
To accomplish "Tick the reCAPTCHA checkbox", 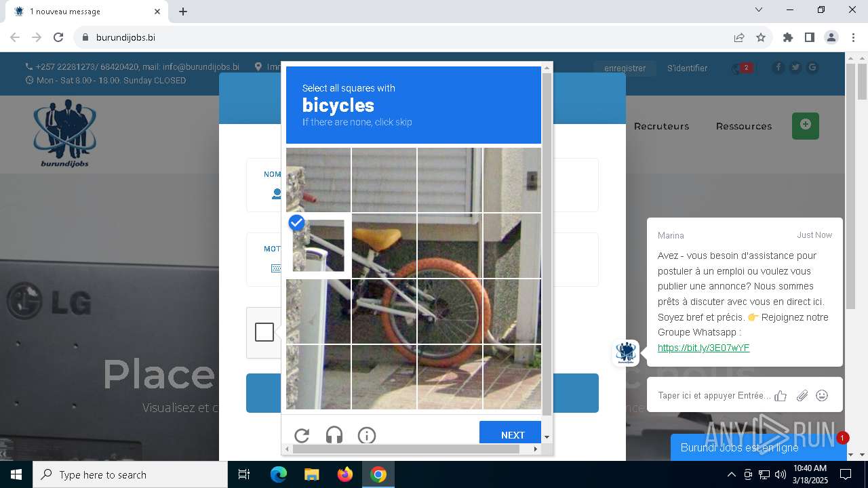I will click(x=264, y=332).
